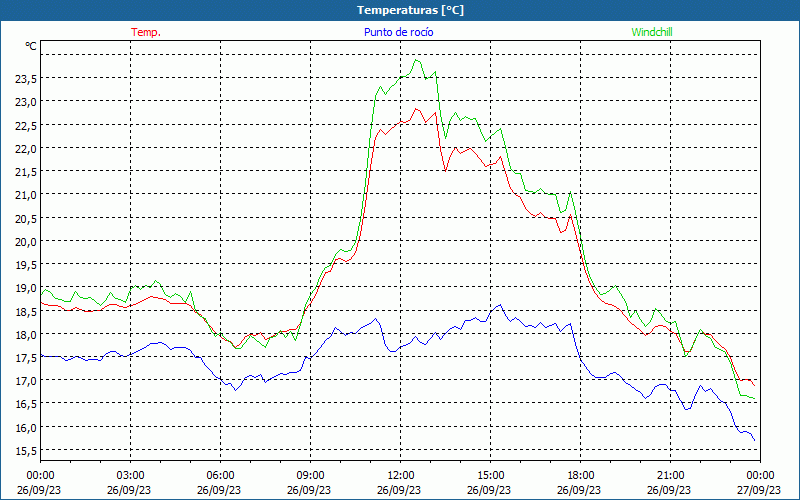The image size is (800, 500).
Task: Click the 12:00 time axis label
Action: pos(401,476)
